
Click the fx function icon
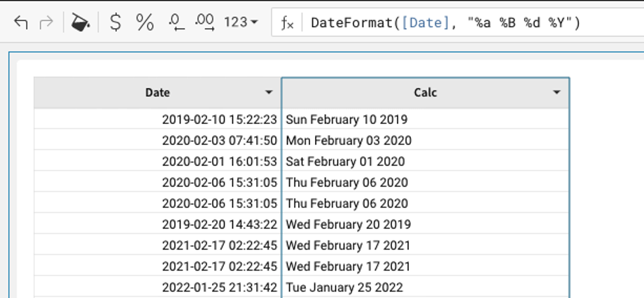pos(287,23)
